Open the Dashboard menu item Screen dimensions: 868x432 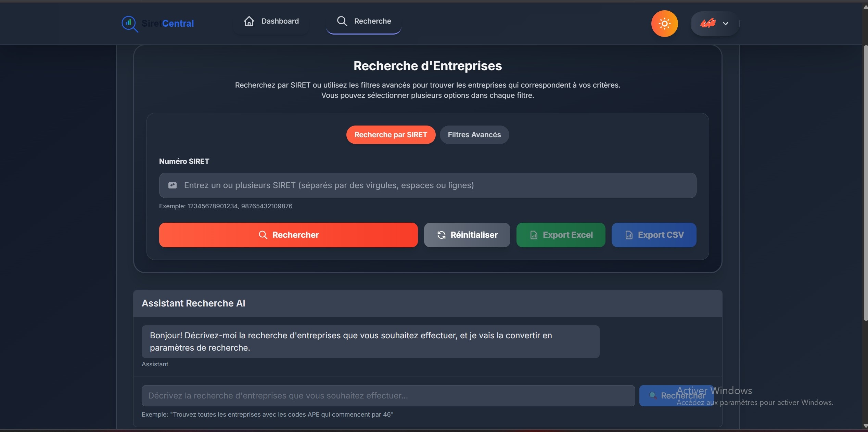(x=280, y=21)
